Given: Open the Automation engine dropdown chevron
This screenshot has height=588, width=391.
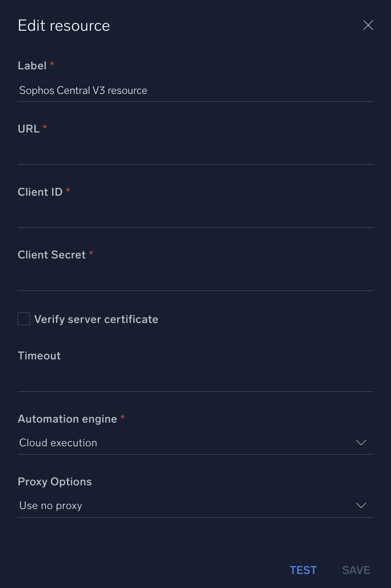Looking at the screenshot, I should coord(361,443).
